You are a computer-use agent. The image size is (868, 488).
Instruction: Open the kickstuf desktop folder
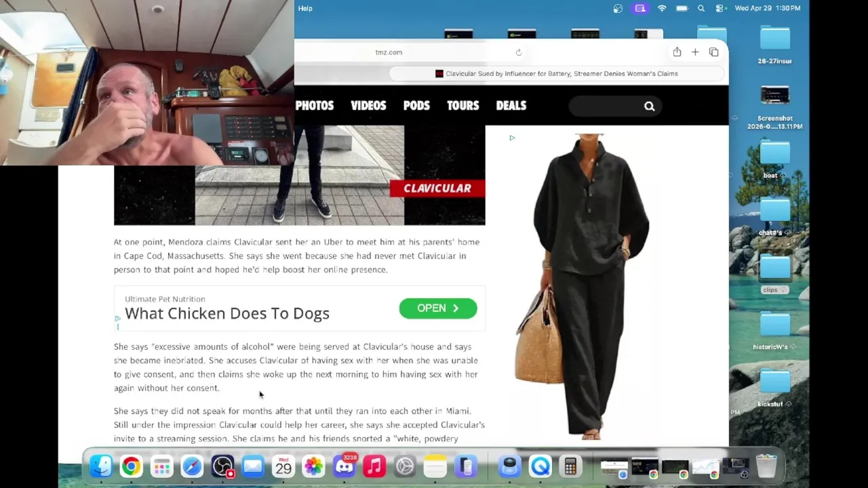coord(774,388)
